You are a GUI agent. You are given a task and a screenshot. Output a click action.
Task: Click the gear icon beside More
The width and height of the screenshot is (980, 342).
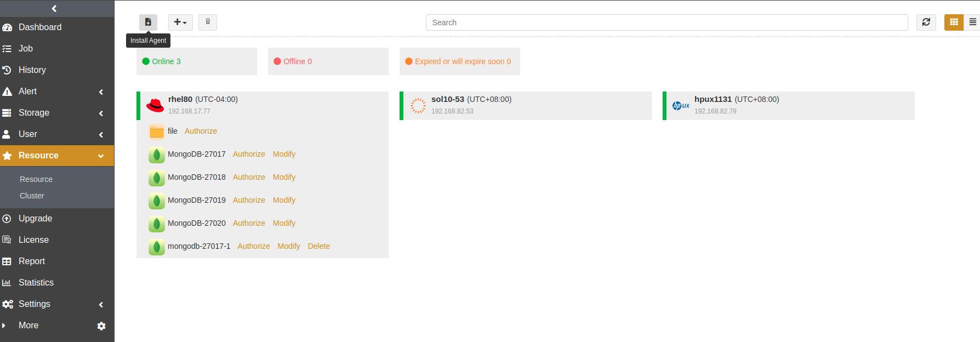click(101, 326)
